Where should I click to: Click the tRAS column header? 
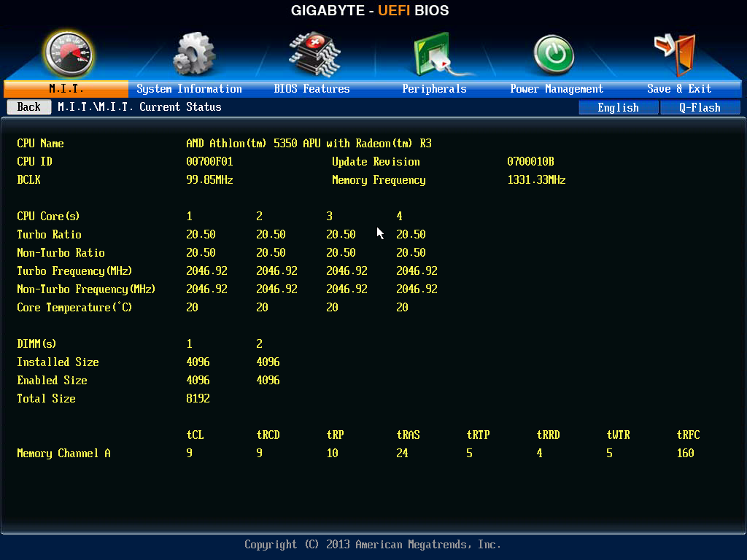[x=408, y=435]
